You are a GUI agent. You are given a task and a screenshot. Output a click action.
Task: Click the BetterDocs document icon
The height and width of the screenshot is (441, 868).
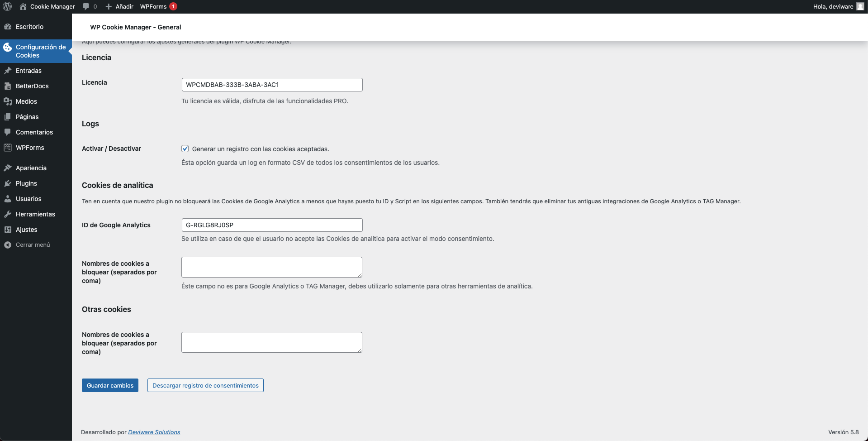[x=8, y=86]
